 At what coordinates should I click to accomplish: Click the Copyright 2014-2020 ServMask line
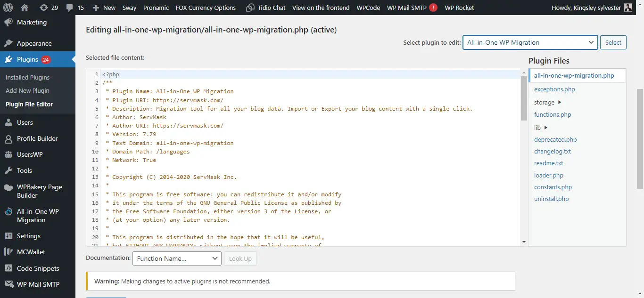(x=171, y=177)
